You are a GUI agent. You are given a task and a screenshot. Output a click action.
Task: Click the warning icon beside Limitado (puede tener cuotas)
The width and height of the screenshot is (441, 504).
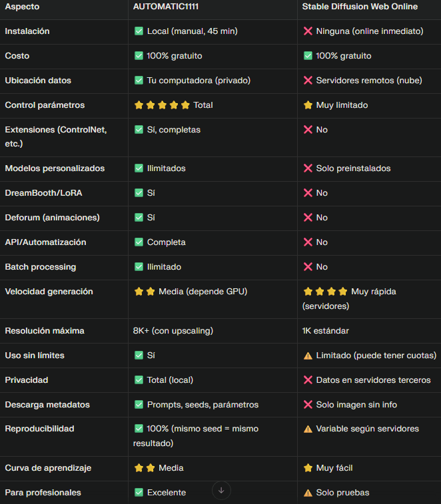pyautogui.click(x=308, y=356)
